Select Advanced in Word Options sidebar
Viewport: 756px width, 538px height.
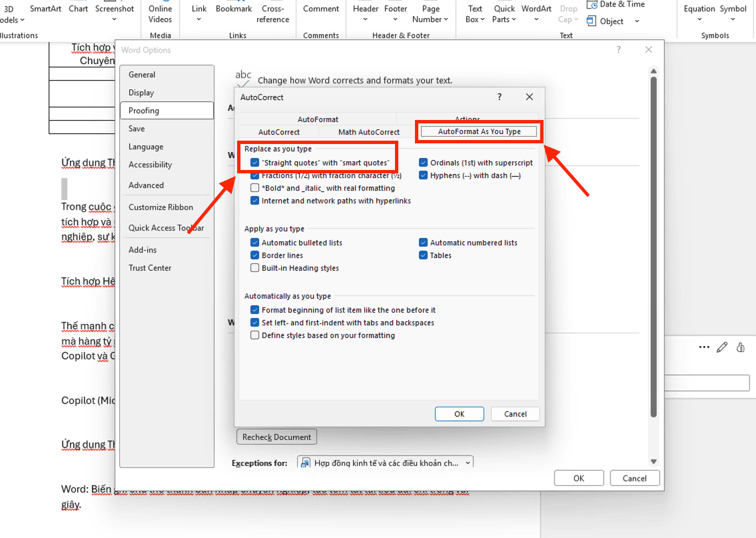click(146, 185)
